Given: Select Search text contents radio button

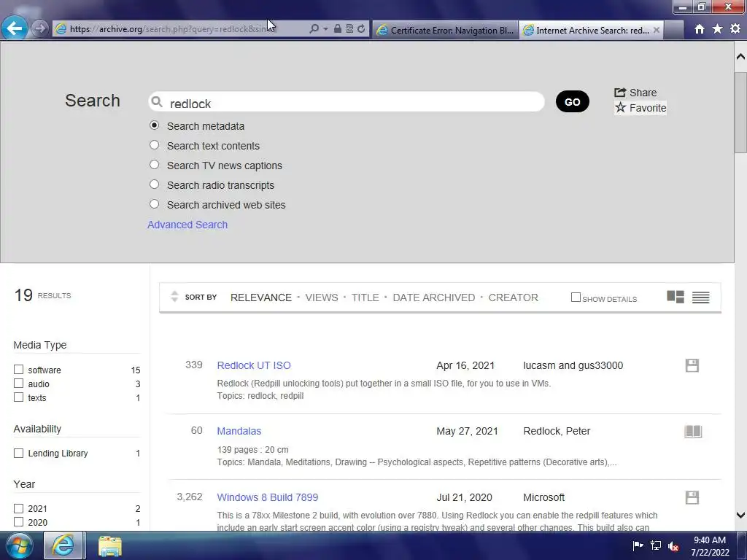Looking at the screenshot, I should click(154, 145).
